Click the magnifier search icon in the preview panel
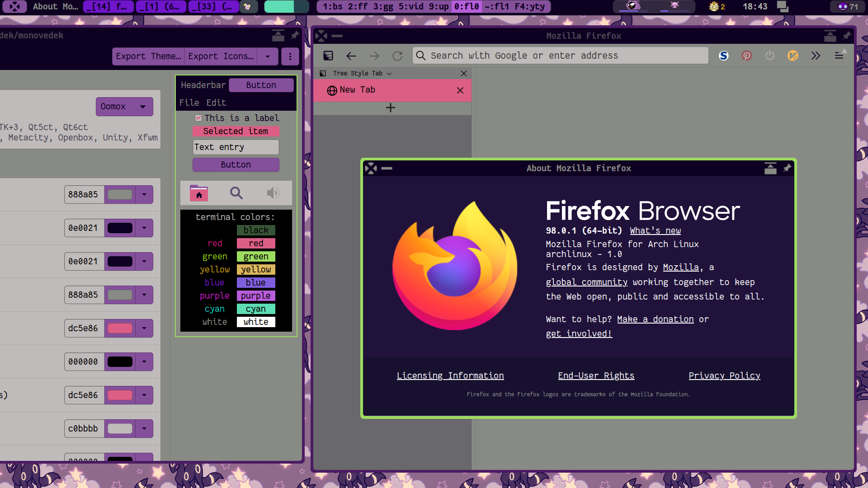868x488 pixels. point(236,193)
